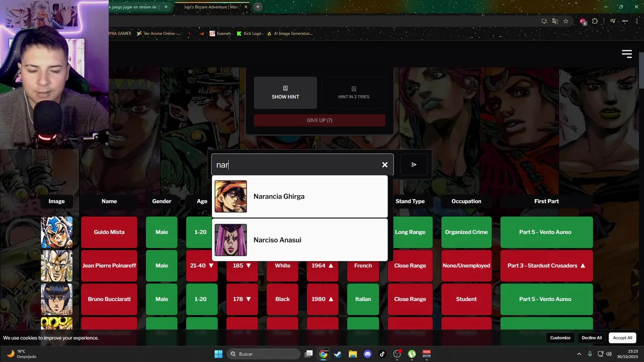Click Customize in cookie banner

tap(560, 338)
